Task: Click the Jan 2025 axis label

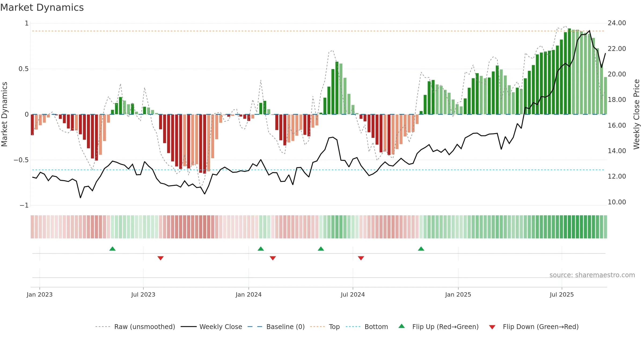Action: click(x=458, y=294)
